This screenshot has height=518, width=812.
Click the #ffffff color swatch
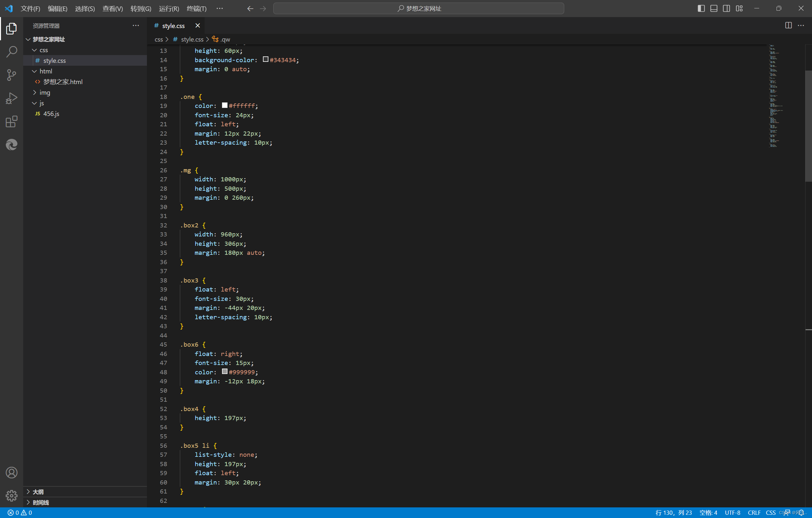click(225, 105)
